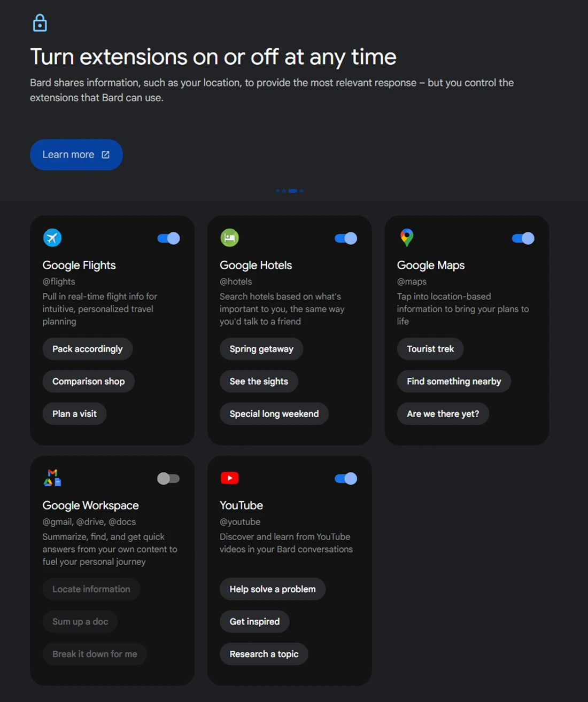Select the Spring getaway chip
Screen dimensions: 588x702
click(x=261, y=349)
